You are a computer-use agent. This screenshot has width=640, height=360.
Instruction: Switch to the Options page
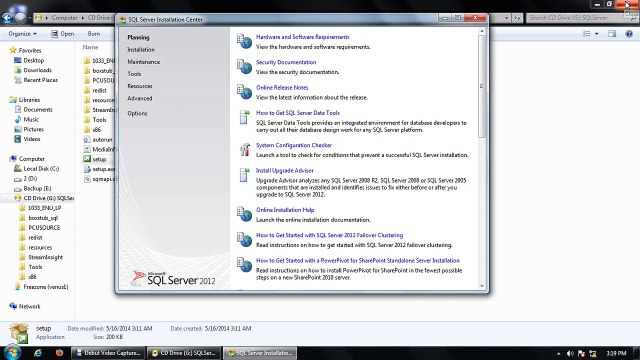pos(137,113)
